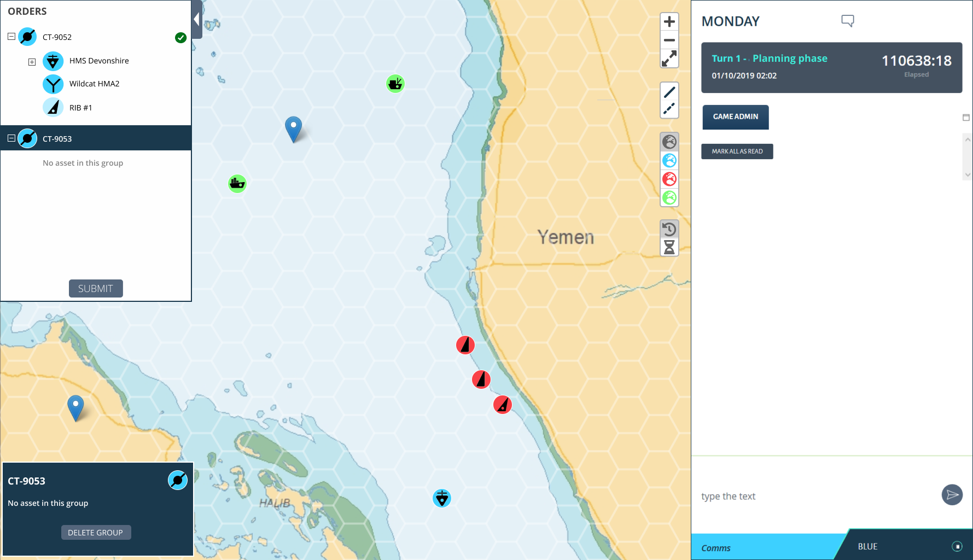Image resolution: width=973 pixels, height=560 pixels.
Task: Zoom in on the map
Action: [669, 22]
